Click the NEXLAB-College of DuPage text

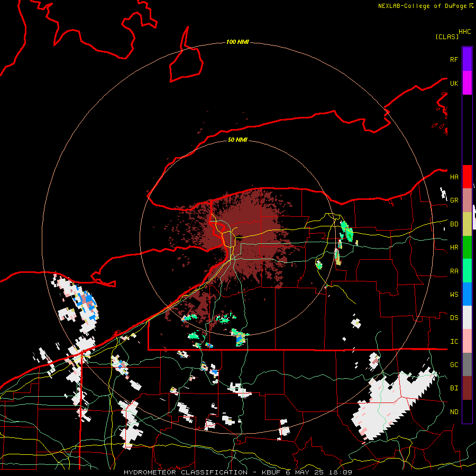click(x=422, y=6)
